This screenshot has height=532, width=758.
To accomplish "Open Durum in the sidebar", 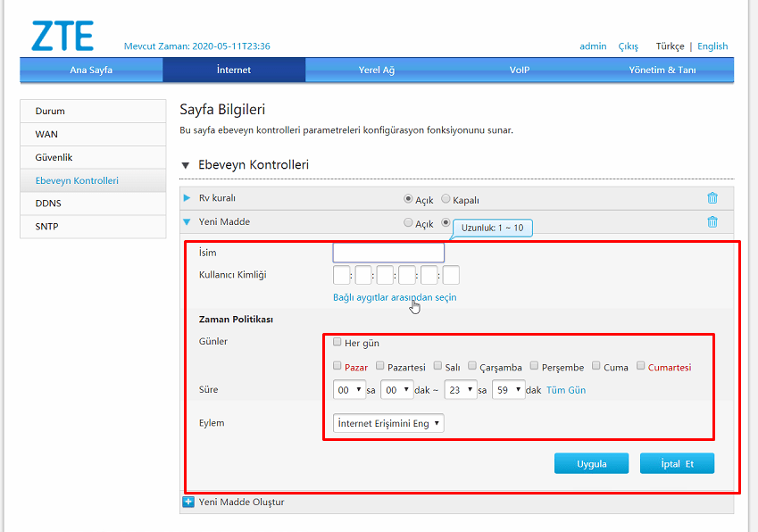I will 93,112.
